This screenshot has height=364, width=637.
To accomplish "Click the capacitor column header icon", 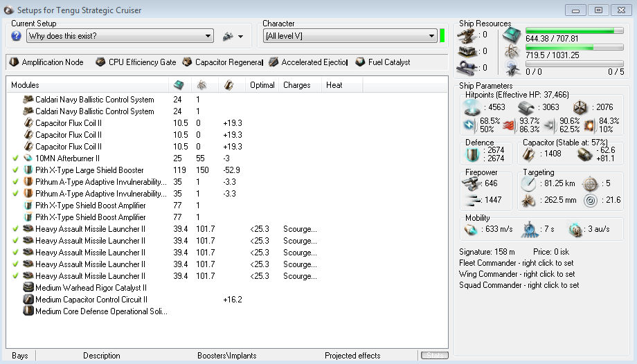I will 228,85.
